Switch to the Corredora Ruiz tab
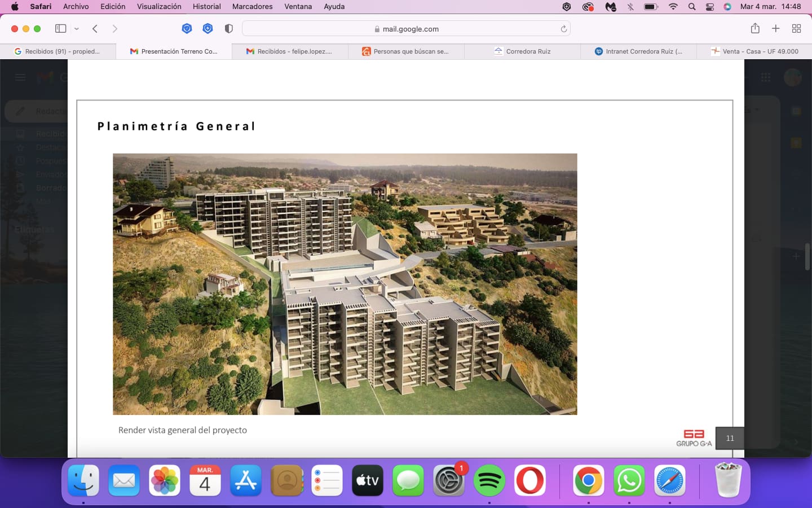The height and width of the screenshot is (508, 812). point(522,51)
